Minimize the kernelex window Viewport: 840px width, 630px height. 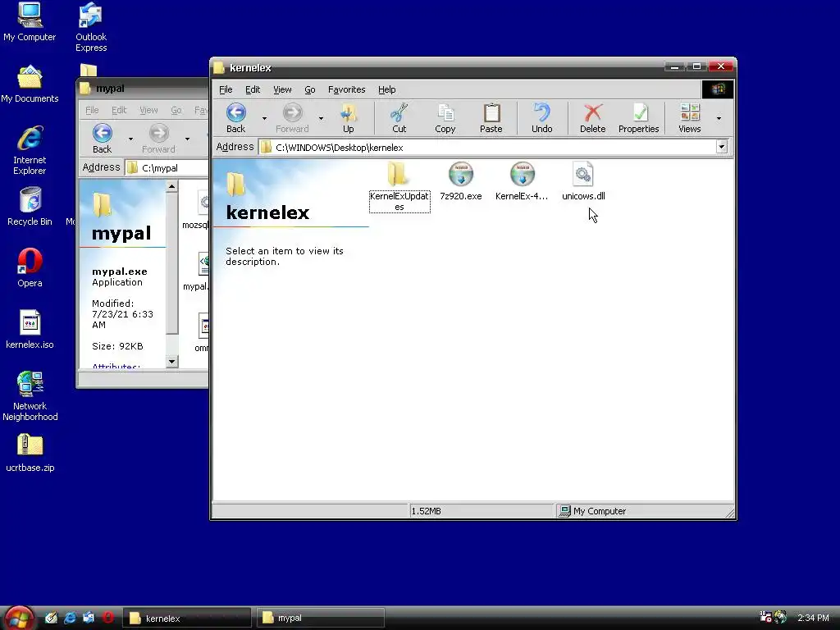[674, 66]
